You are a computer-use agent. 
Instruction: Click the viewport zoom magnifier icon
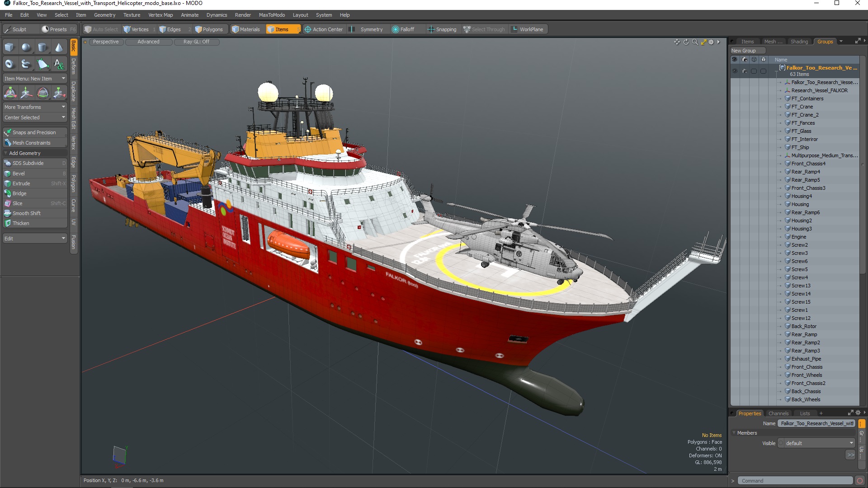(695, 42)
